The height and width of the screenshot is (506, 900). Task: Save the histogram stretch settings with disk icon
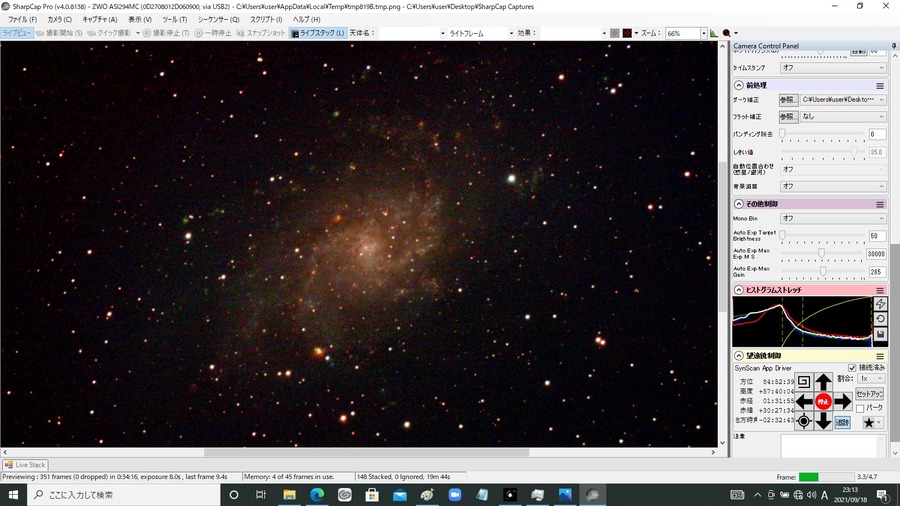click(880, 334)
